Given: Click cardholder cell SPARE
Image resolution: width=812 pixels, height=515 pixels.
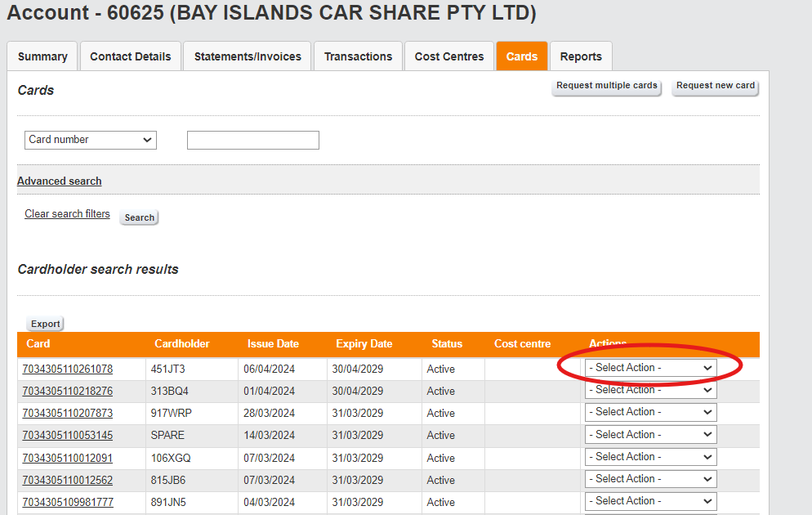Looking at the screenshot, I should tap(167, 435).
